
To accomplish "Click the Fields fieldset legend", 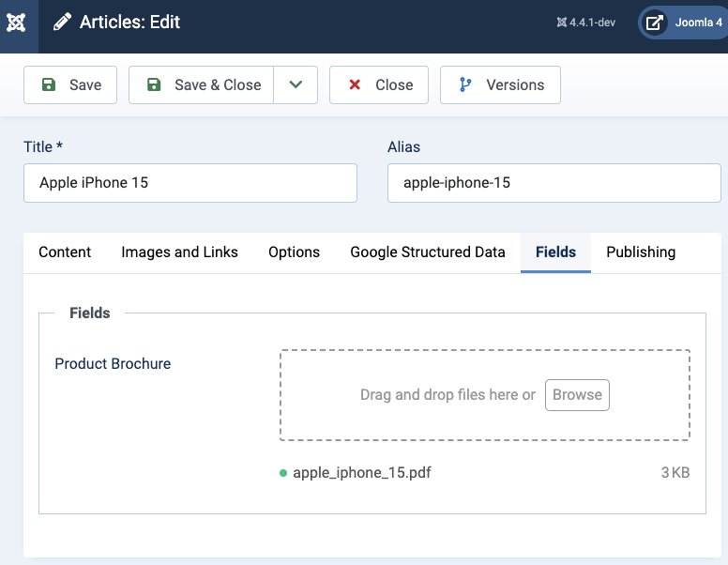I will [90, 313].
